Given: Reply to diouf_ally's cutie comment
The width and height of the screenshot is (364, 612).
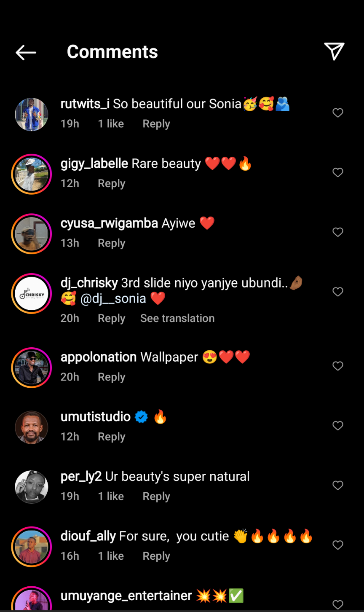Looking at the screenshot, I should click(156, 556).
